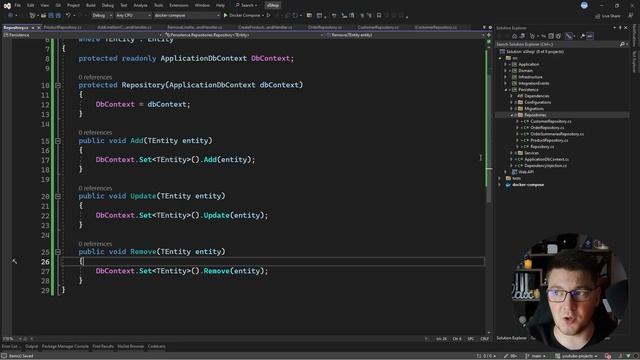Click the user account avatar

584,5
